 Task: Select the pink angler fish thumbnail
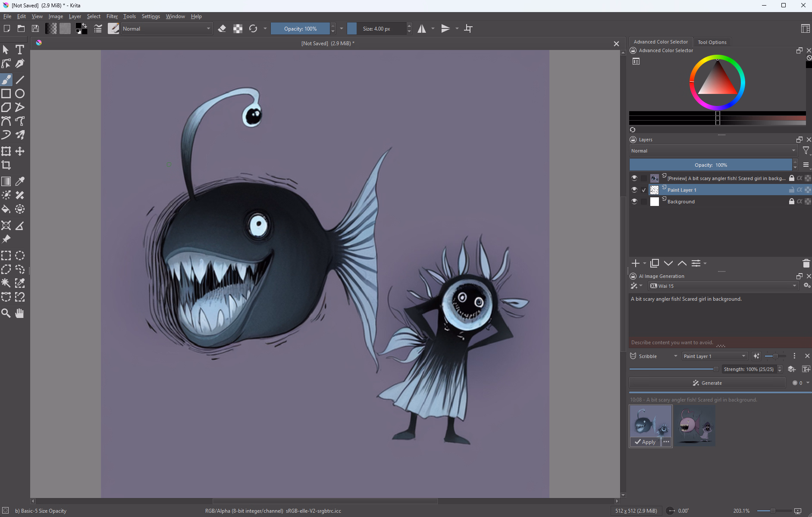[x=695, y=425]
